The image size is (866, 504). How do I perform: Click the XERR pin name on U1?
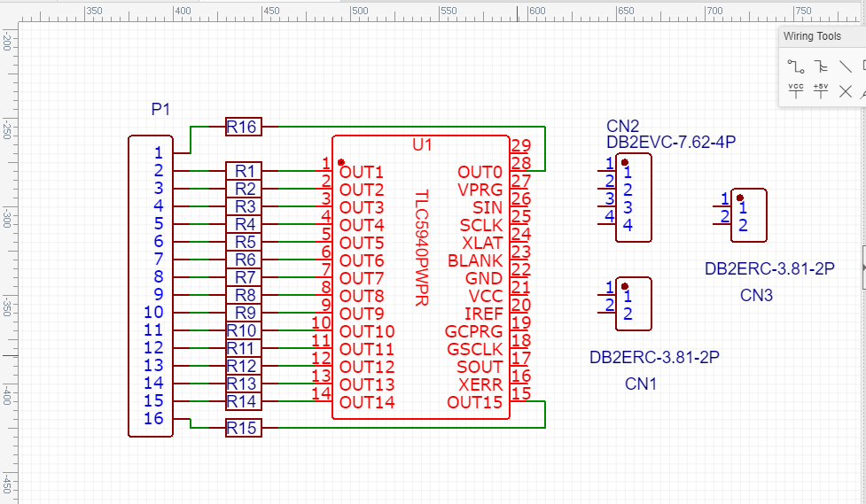(480, 384)
